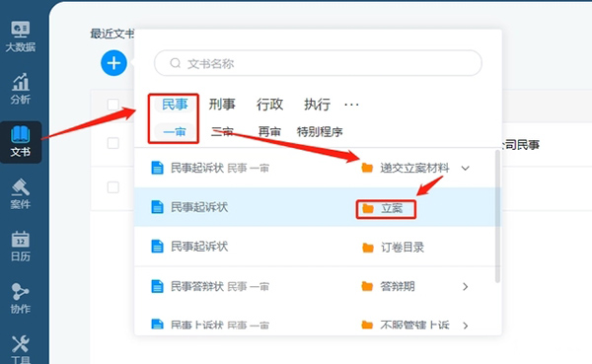Tick the header checkbox of the document list
The image size is (592, 364).
pyautogui.click(x=113, y=105)
